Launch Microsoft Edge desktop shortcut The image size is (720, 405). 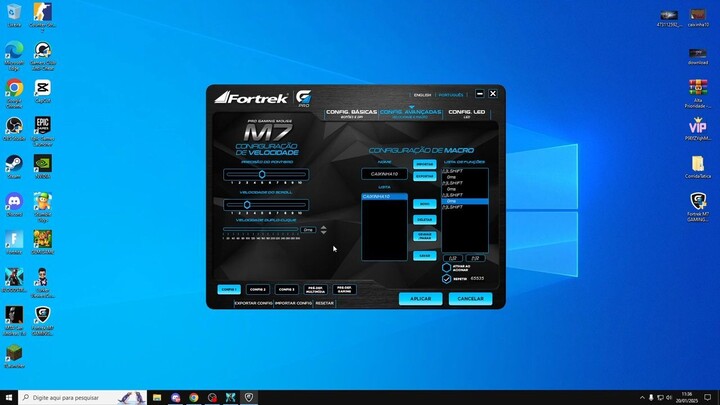pos(14,56)
